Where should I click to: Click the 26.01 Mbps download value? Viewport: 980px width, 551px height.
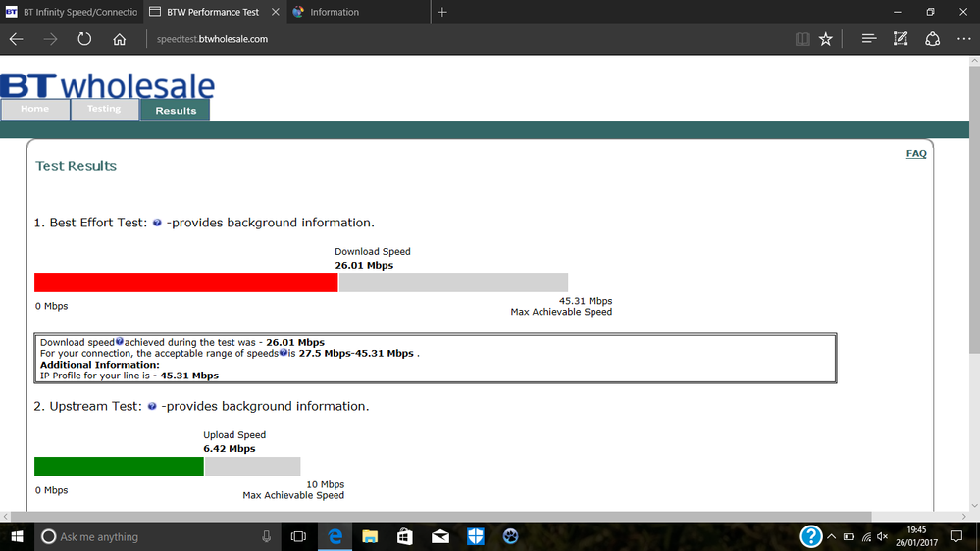[x=364, y=265]
